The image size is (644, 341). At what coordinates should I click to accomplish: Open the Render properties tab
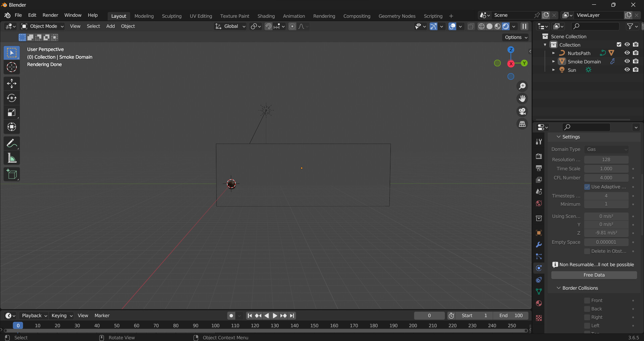[x=539, y=156]
